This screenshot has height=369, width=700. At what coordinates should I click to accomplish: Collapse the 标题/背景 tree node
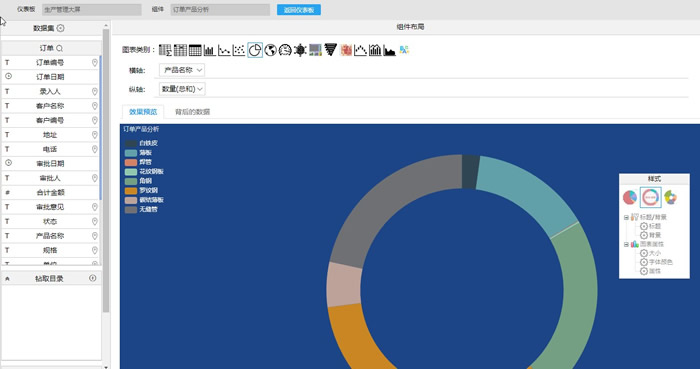[626, 218]
